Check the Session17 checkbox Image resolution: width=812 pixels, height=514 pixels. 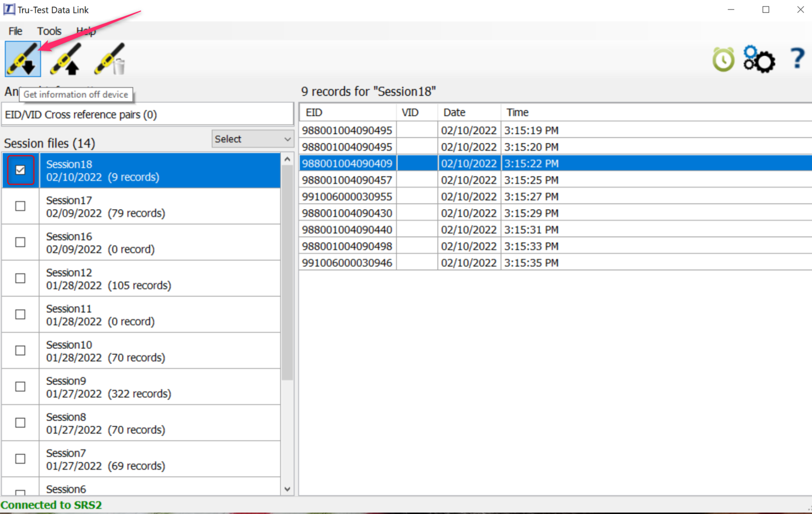pos(20,206)
